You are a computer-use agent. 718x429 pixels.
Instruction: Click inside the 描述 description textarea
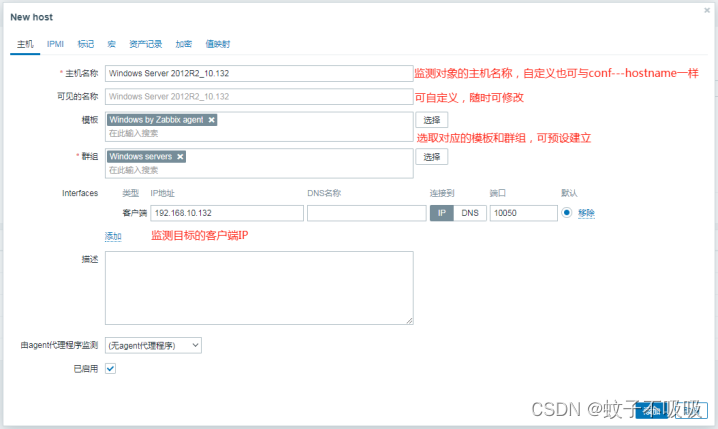(259, 288)
